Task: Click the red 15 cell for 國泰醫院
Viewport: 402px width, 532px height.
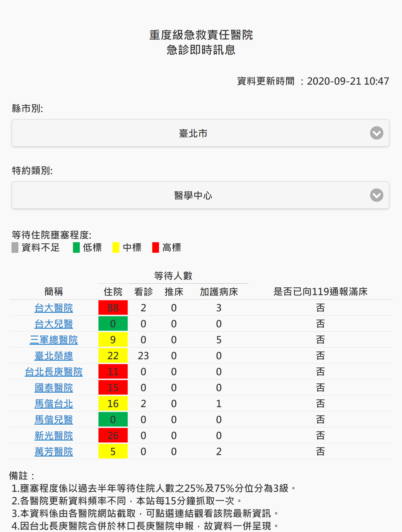Action: (x=113, y=388)
